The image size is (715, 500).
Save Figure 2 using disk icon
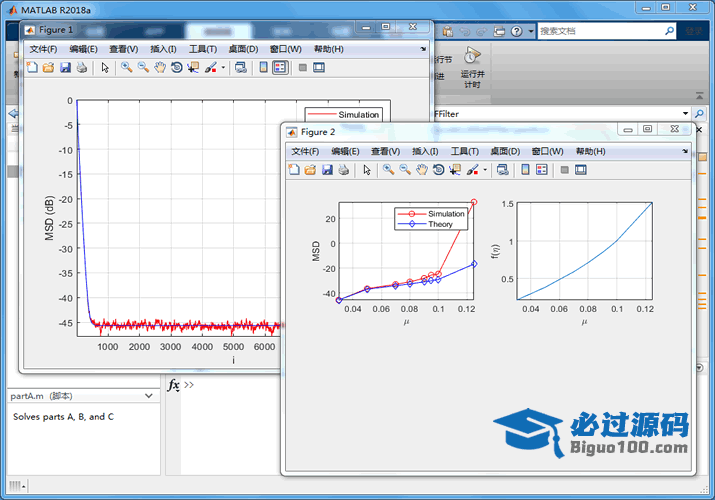coord(327,170)
